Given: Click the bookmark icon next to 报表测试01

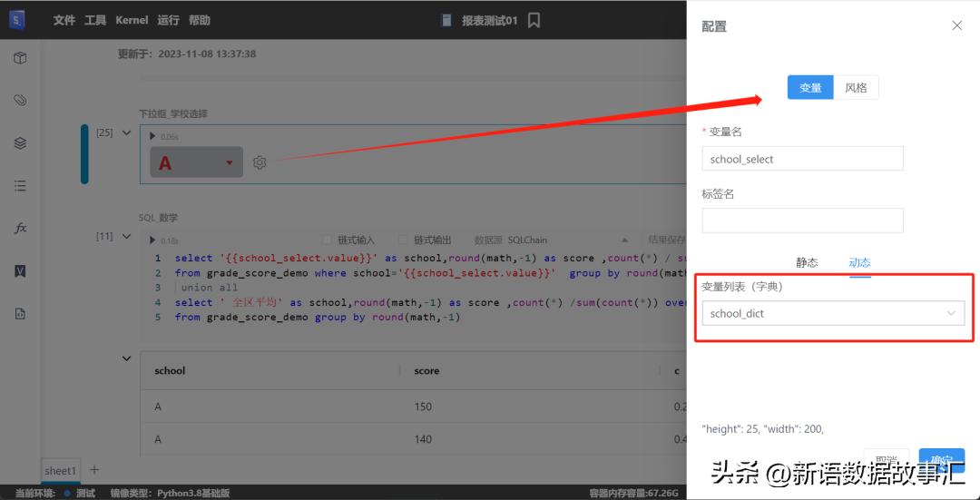Looking at the screenshot, I should 534,21.
